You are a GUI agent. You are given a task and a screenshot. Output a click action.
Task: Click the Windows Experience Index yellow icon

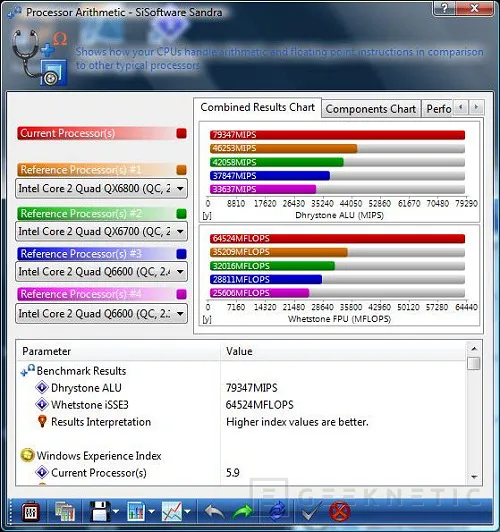[27, 455]
